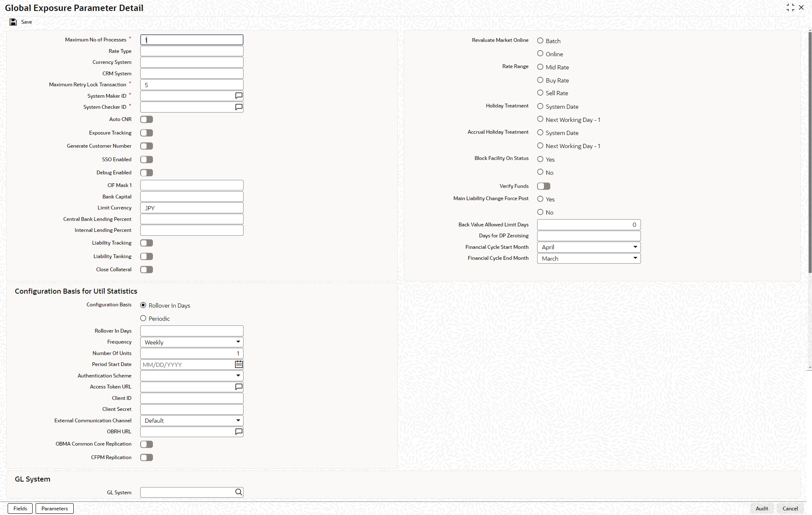812x515 pixels.
Task: Click Central Bank Lending Percent field
Action: coord(192,219)
